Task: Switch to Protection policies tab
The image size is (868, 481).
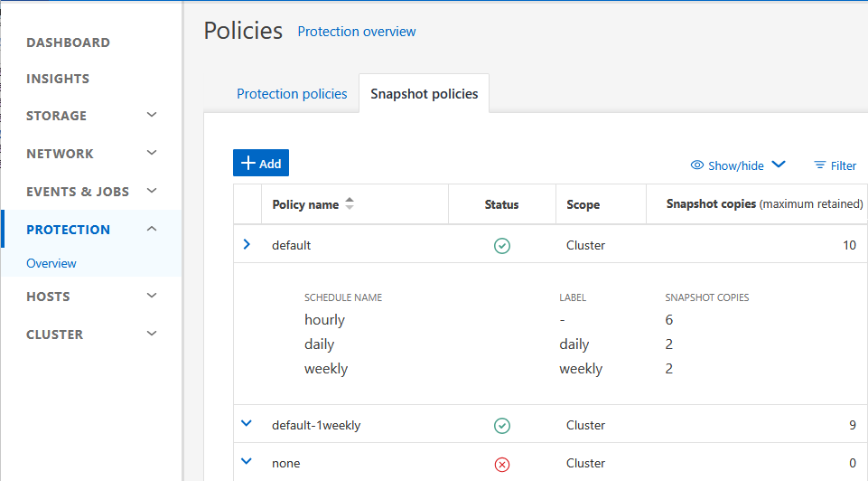Action: tap(292, 94)
